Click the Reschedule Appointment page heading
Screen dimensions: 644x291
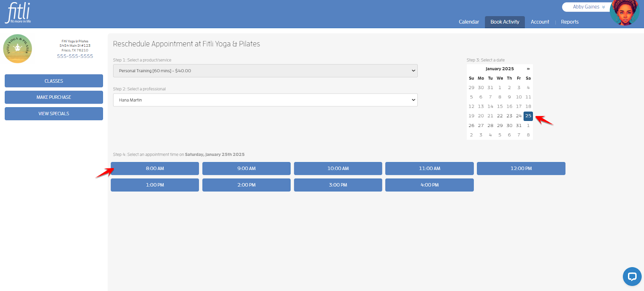tap(186, 44)
